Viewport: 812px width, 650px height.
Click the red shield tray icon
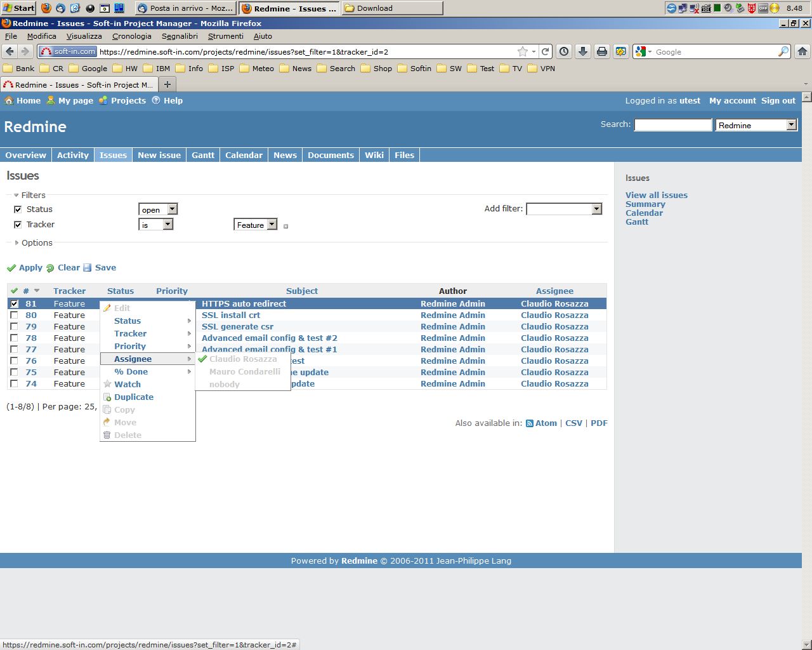752,8
